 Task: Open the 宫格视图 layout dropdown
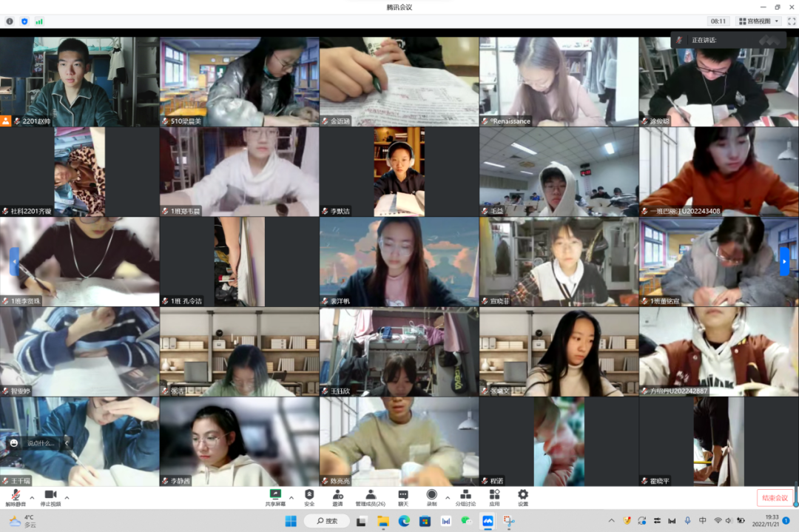[759, 21]
